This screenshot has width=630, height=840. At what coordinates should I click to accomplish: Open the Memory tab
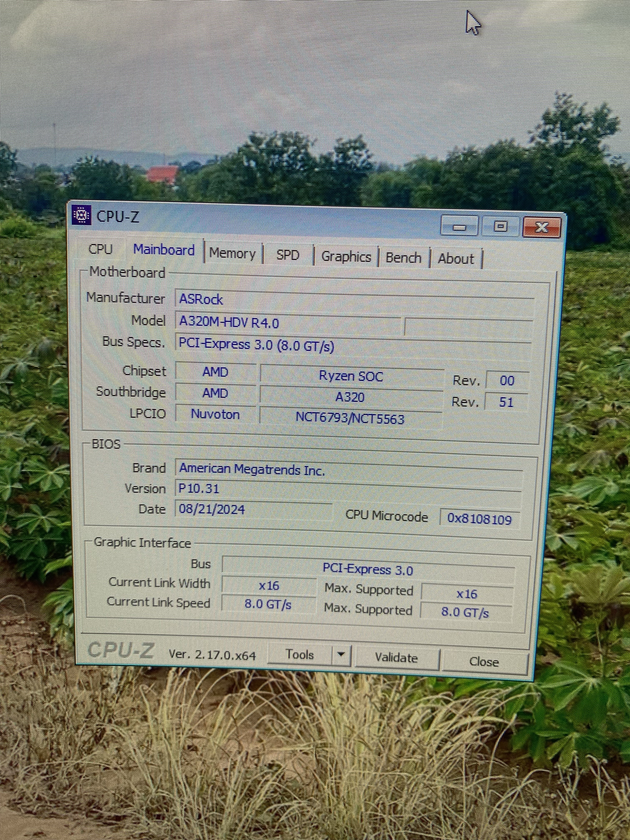coord(232,253)
